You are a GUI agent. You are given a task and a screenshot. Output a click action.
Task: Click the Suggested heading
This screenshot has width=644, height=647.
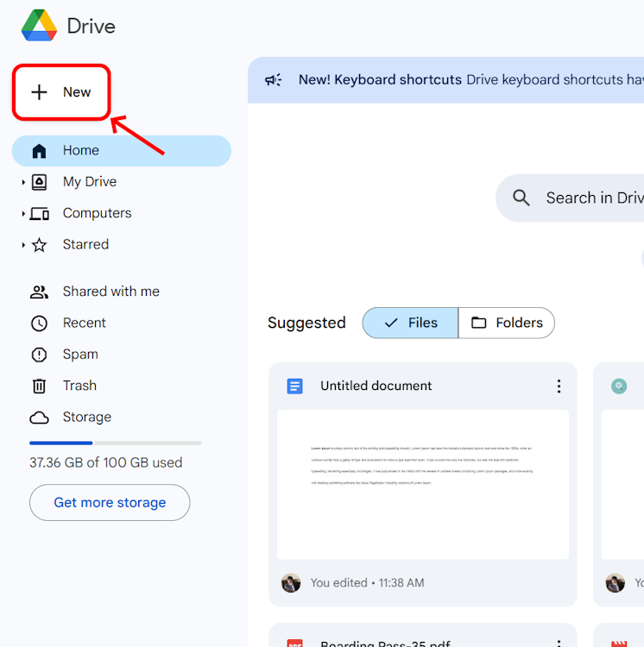(306, 323)
